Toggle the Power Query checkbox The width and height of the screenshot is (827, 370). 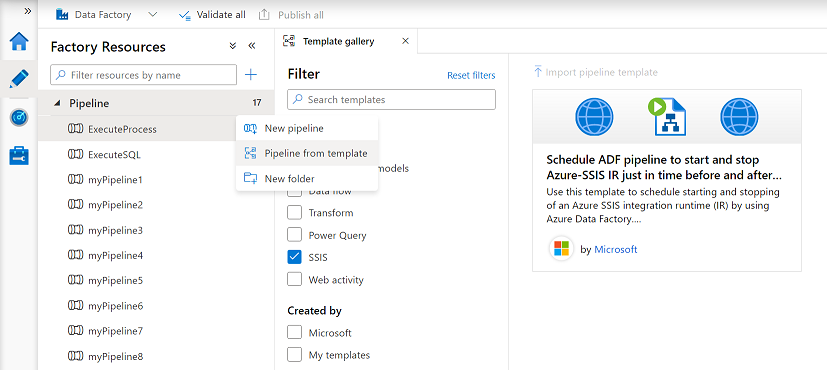[294, 235]
